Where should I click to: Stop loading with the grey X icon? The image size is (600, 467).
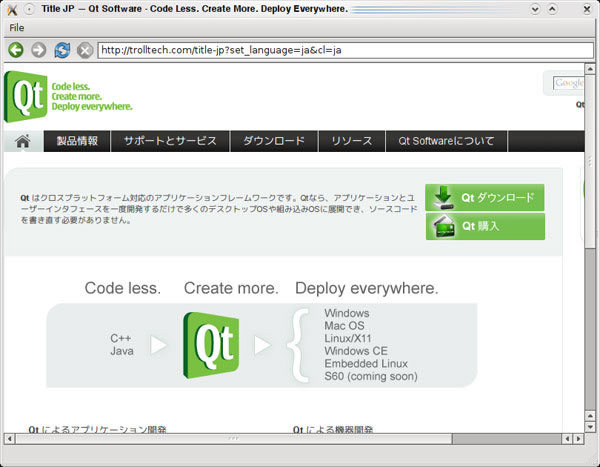tap(85, 50)
